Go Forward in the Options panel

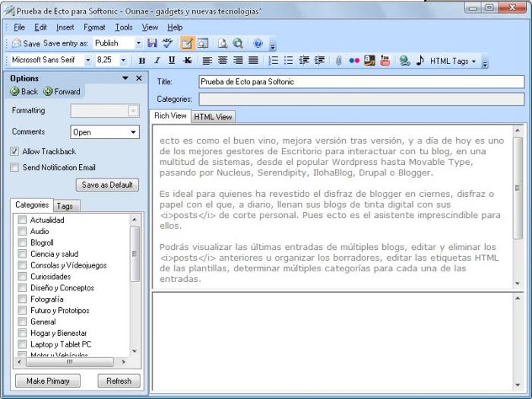(62, 92)
